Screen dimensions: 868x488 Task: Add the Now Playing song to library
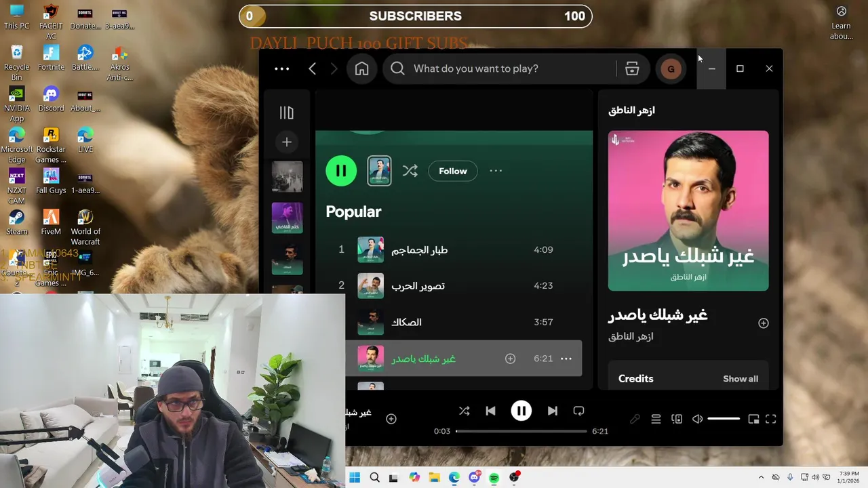pos(764,323)
